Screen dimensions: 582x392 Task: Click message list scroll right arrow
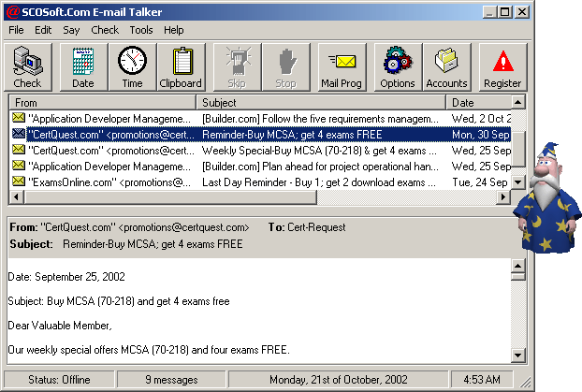[x=503, y=196]
